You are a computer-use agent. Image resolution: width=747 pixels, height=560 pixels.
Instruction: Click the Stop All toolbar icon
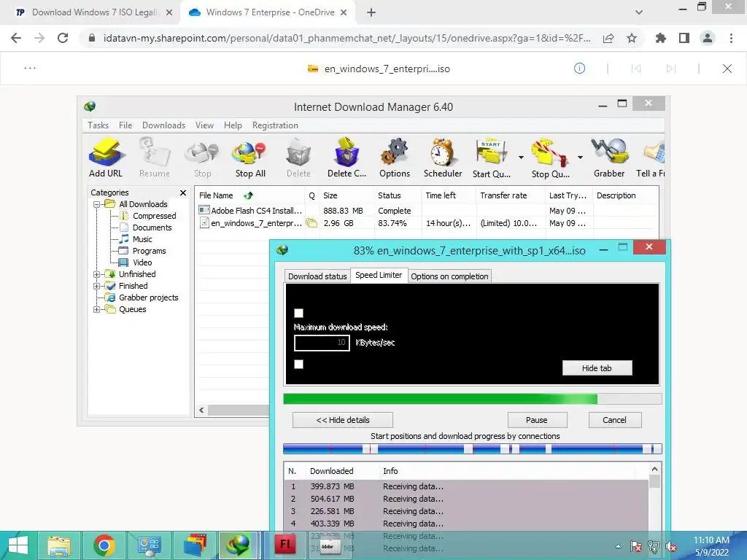[250, 157]
